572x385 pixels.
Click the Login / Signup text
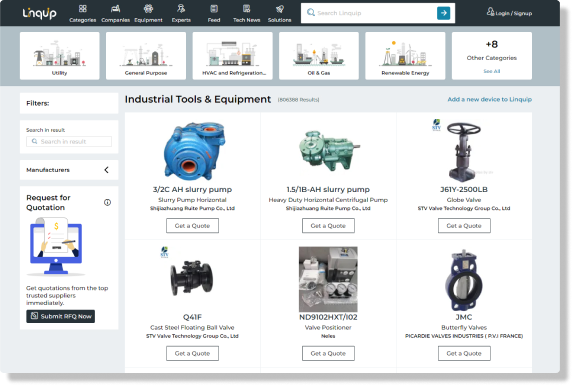(x=514, y=14)
